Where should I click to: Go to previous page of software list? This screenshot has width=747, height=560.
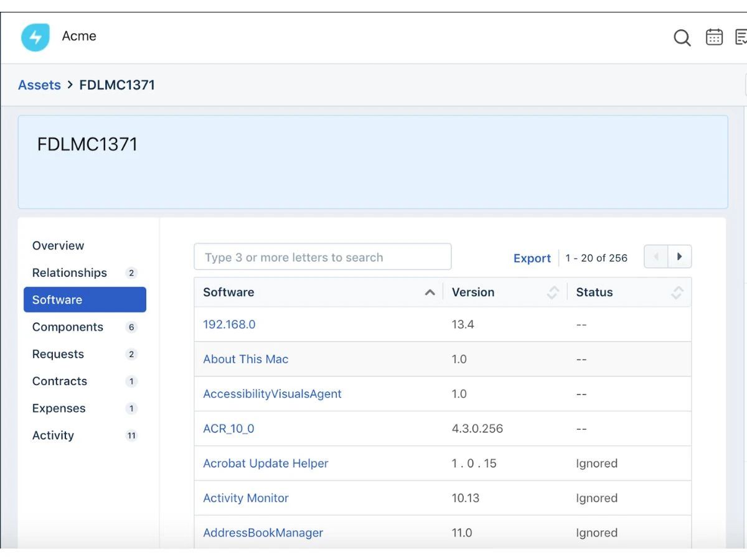[x=656, y=256]
